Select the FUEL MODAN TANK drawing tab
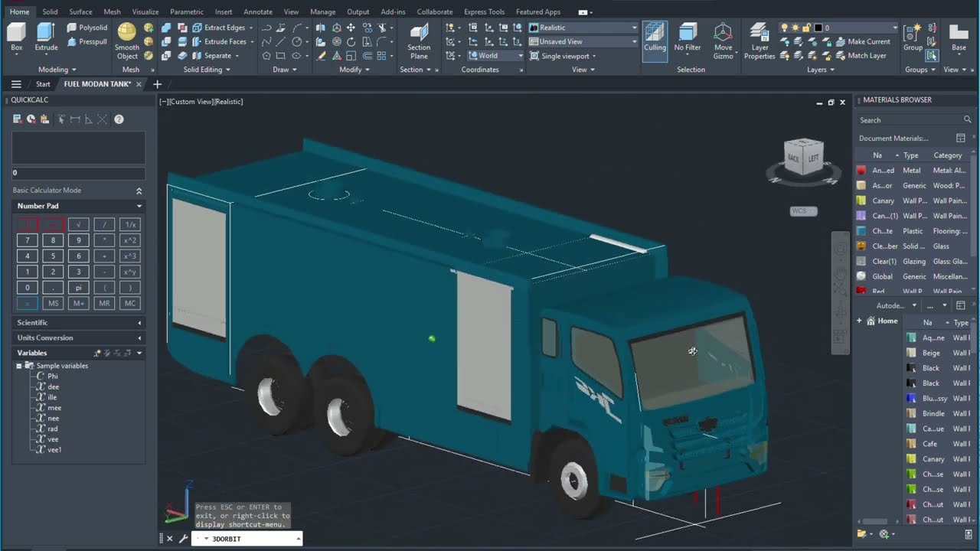980x551 pixels. (97, 84)
